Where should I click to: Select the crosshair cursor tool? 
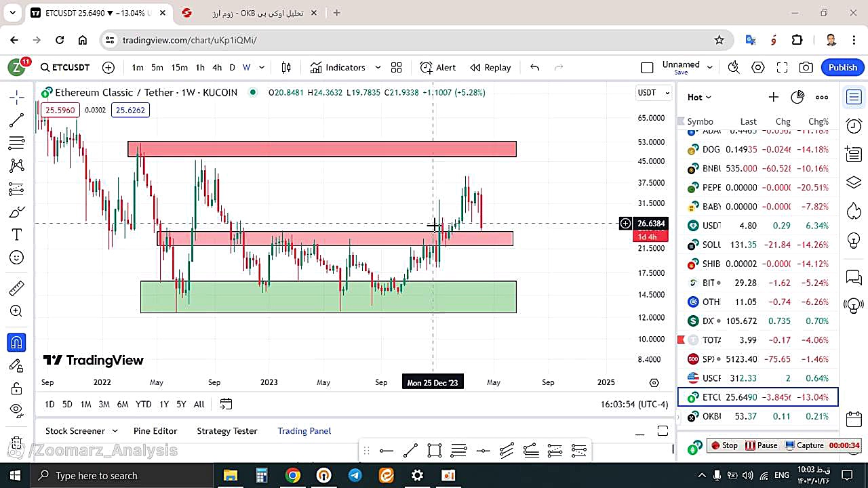click(x=17, y=98)
